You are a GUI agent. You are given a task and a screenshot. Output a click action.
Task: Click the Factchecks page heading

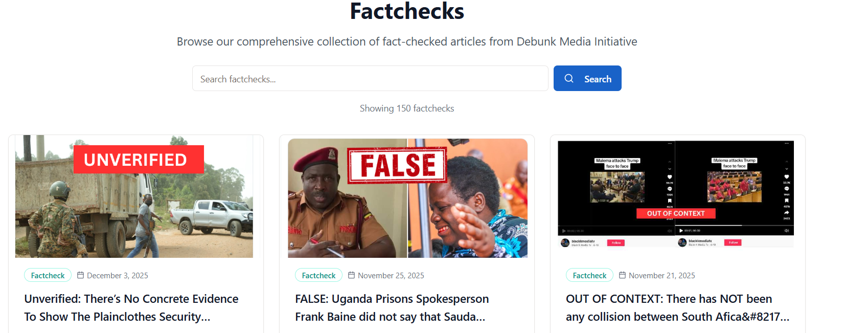[407, 11]
